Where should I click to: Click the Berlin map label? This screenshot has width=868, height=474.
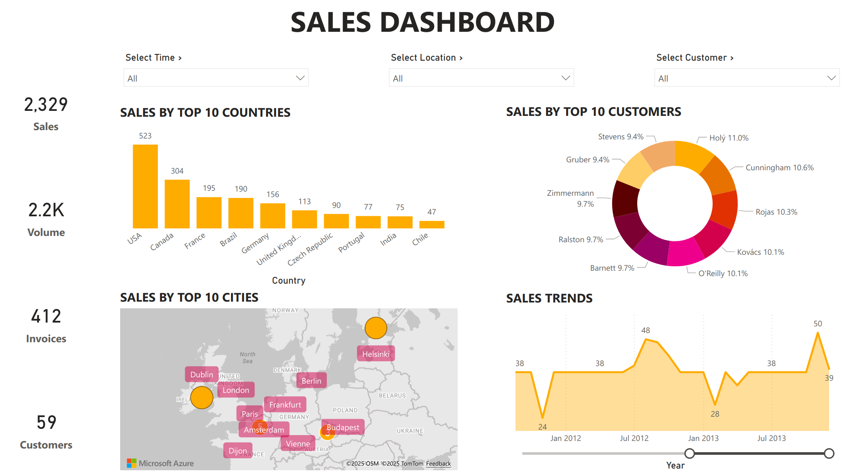click(312, 381)
